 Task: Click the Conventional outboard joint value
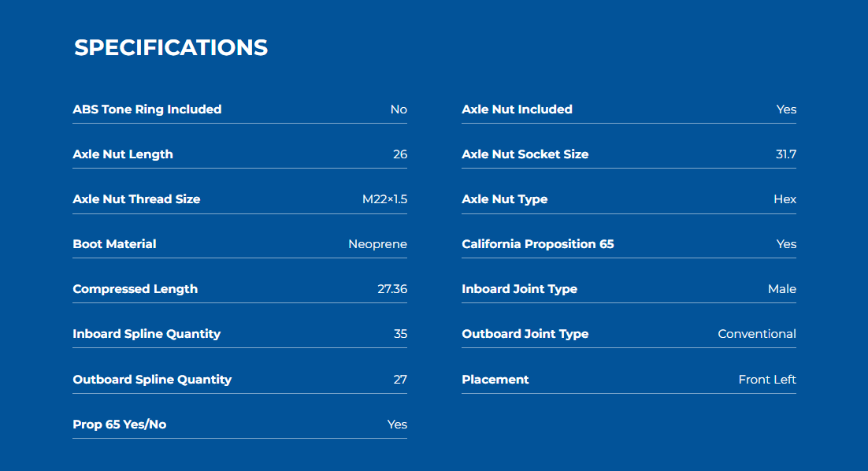pyautogui.click(x=757, y=334)
